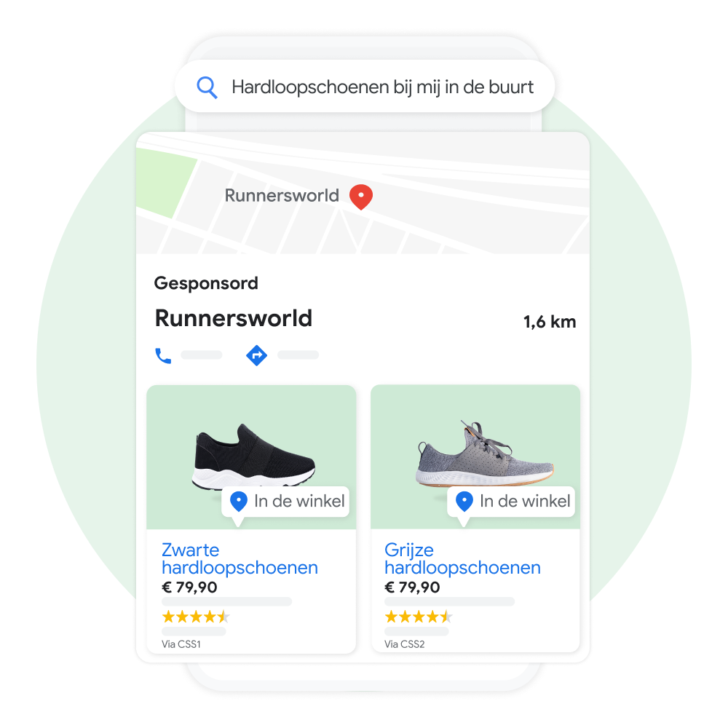The image size is (728, 728).
Task: Tap the blue phone call icon
Action: pos(163,356)
